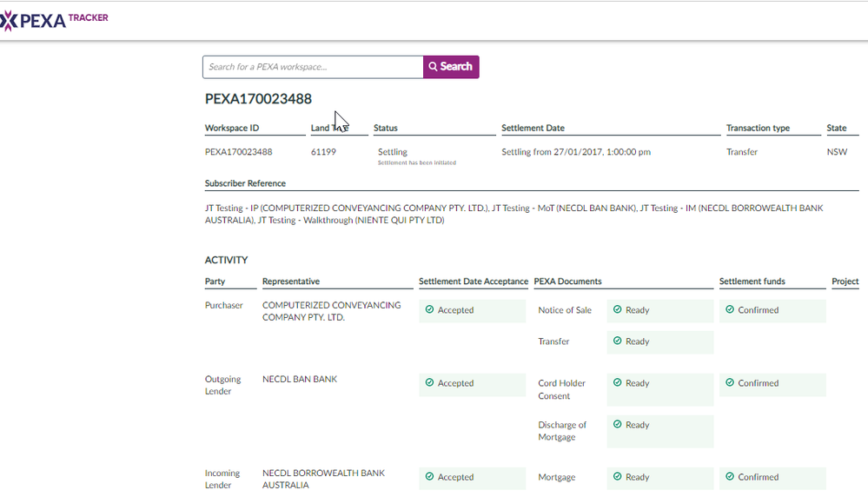Click the Settlement Date Acceptance column header
This screenshot has width=868, height=497.
point(473,282)
